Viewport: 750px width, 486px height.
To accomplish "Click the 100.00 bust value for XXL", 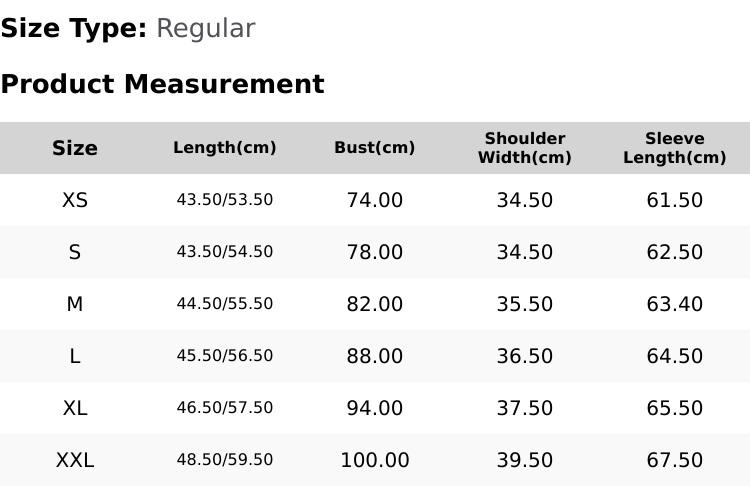I will point(375,460).
